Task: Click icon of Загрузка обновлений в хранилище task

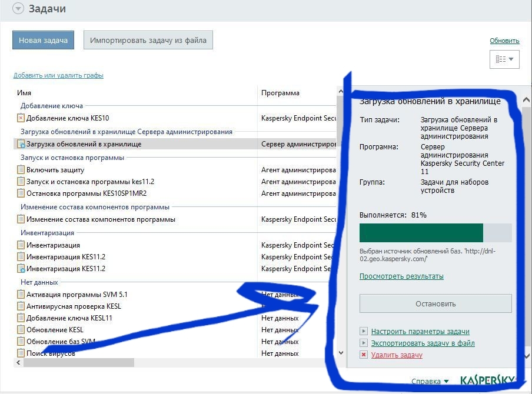Action: click(x=21, y=143)
